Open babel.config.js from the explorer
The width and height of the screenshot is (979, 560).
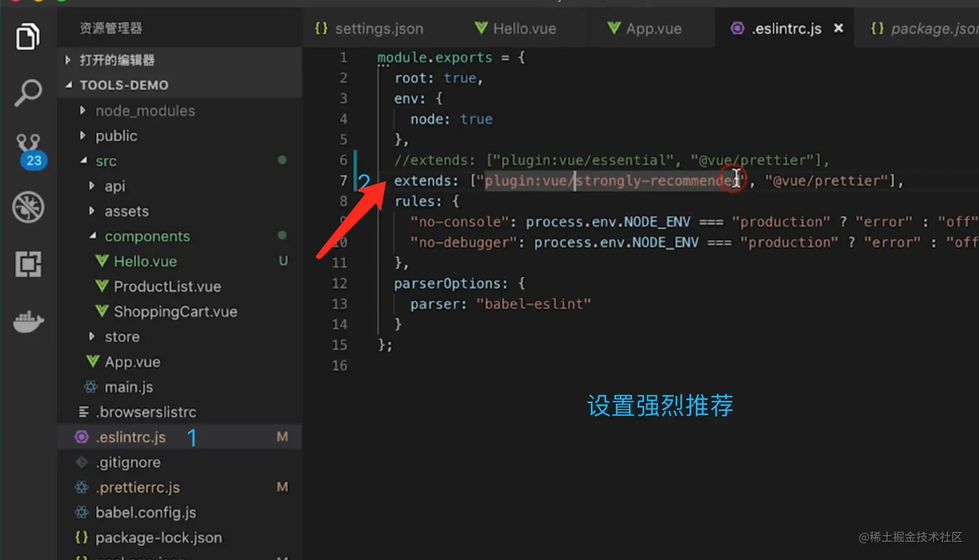point(179,513)
